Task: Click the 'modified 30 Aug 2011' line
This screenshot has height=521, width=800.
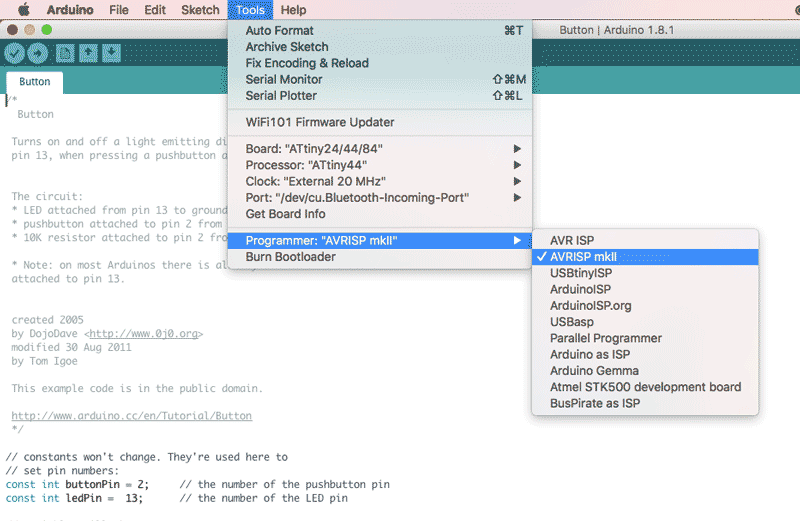Action: (71, 348)
